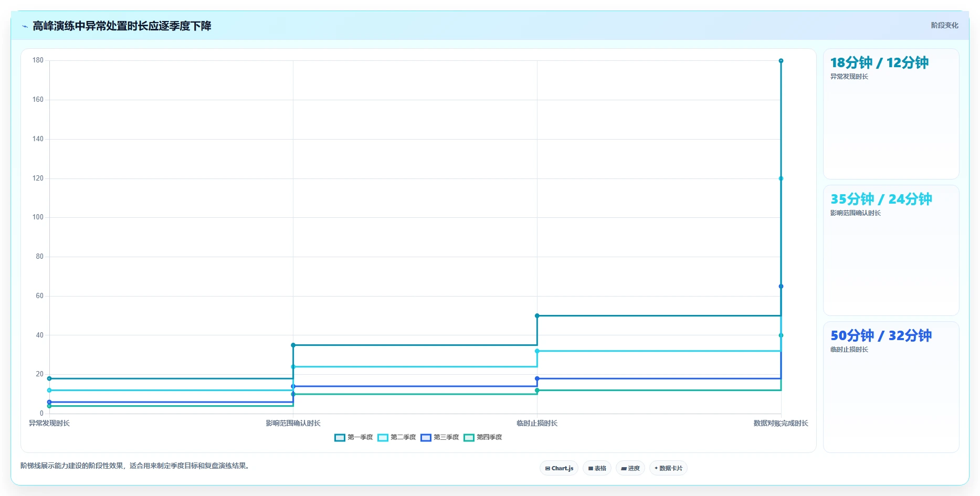Image resolution: width=980 pixels, height=496 pixels.
Task: Click the 18分钟 / 12分钟 card value
Action: click(x=879, y=62)
